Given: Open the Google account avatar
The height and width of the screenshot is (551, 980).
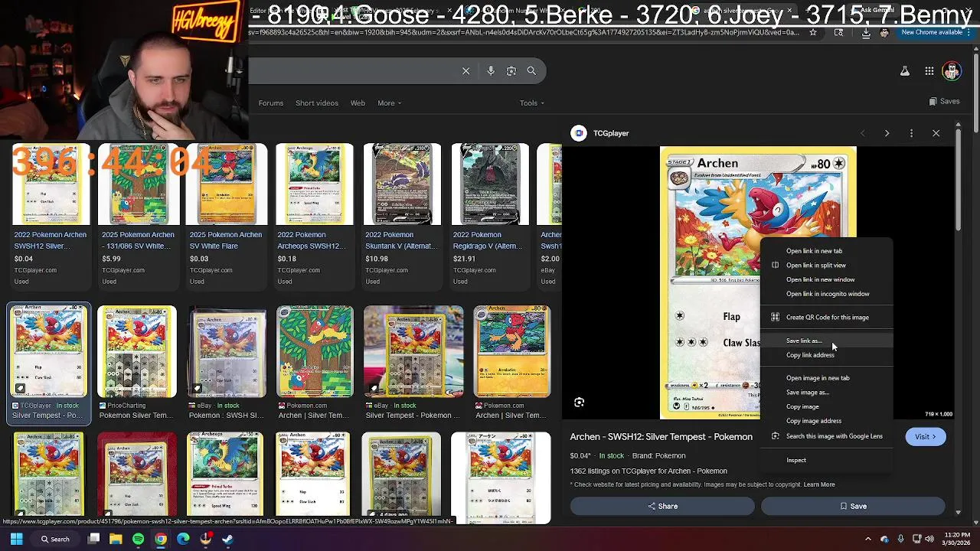Looking at the screenshot, I should (x=952, y=71).
